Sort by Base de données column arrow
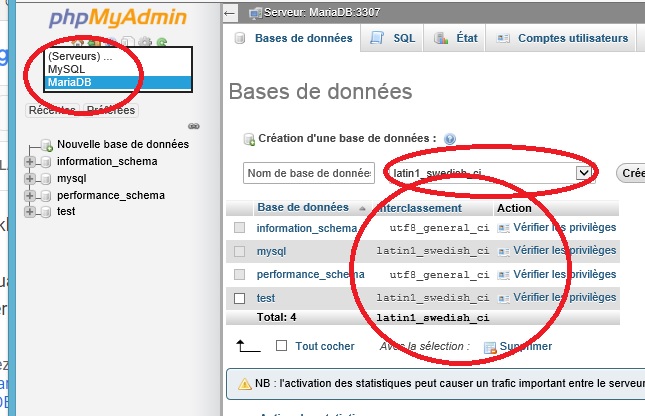The image size is (645, 416). pyautogui.click(x=362, y=209)
